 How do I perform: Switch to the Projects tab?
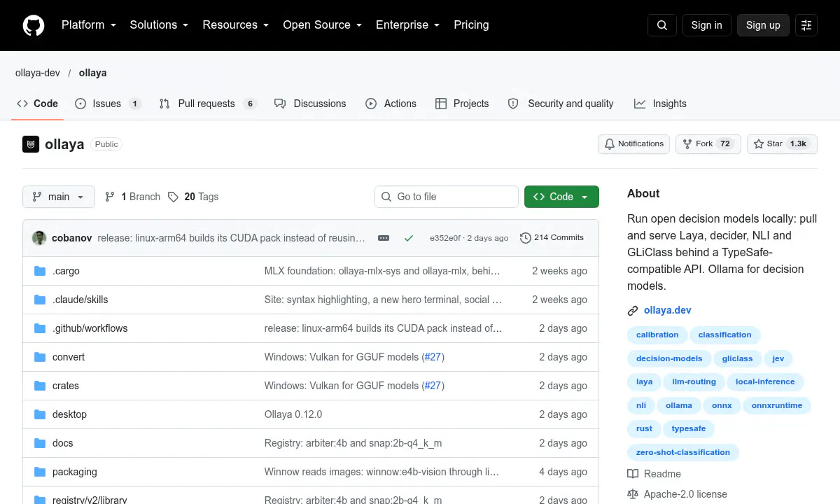click(x=462, y=104)
